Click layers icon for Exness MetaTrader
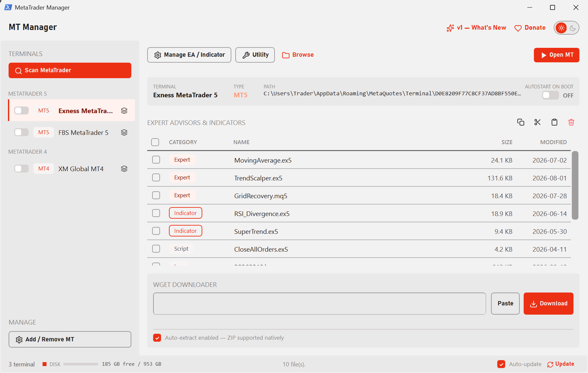 tap(124, 111)
